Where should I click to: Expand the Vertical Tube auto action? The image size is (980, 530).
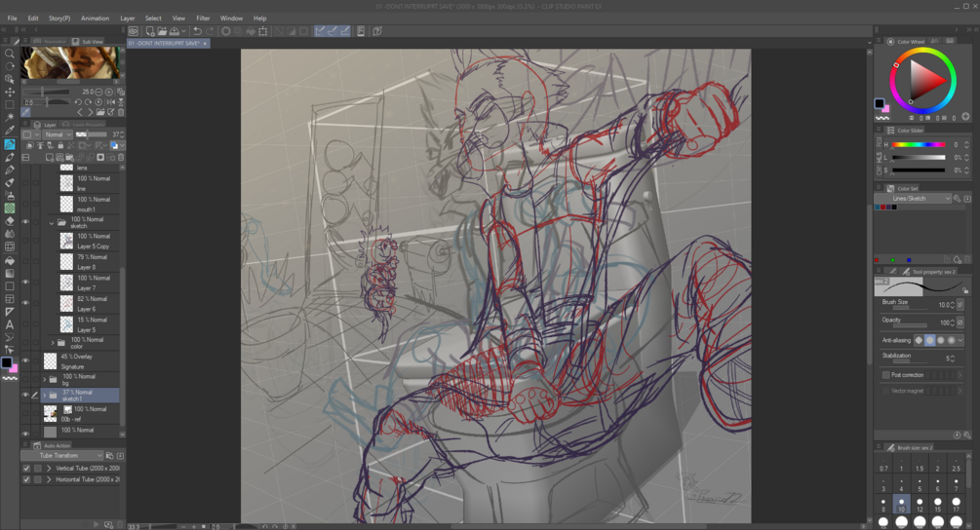(48, 469)
